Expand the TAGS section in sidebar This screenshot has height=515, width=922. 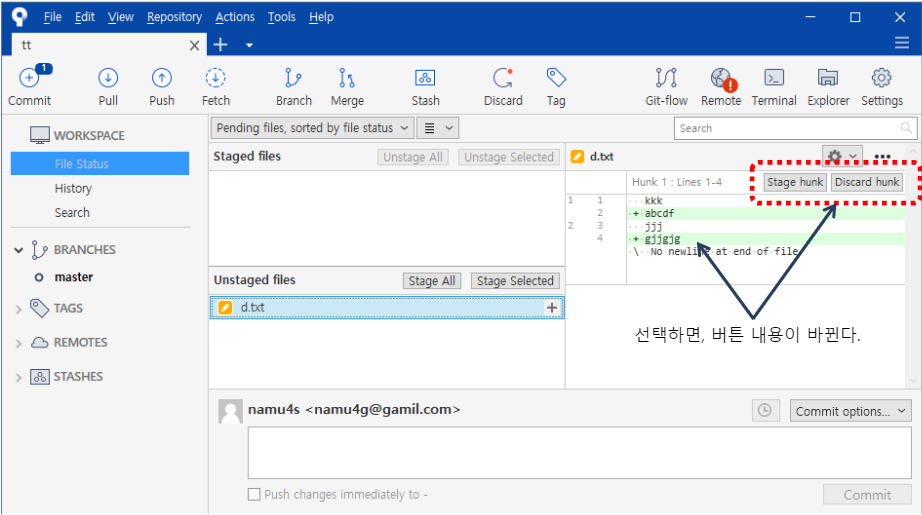pos(18,309)
